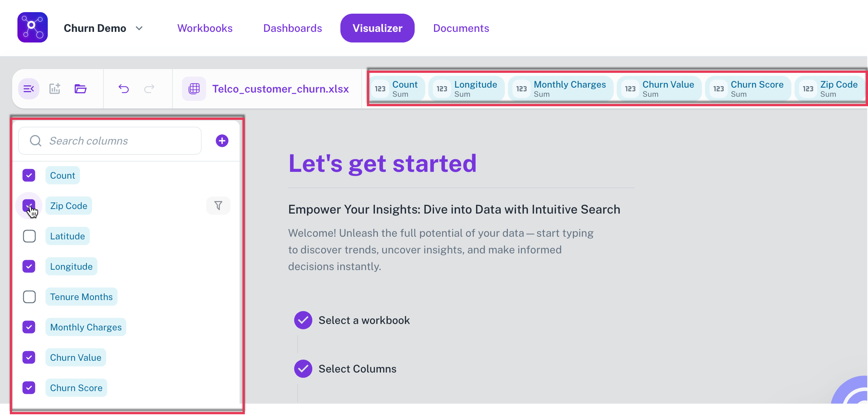Image resolution: width=868 pixels, height=415 pixels.
Task: Click the Zip Code Sum chip
Action: point(830,89)
